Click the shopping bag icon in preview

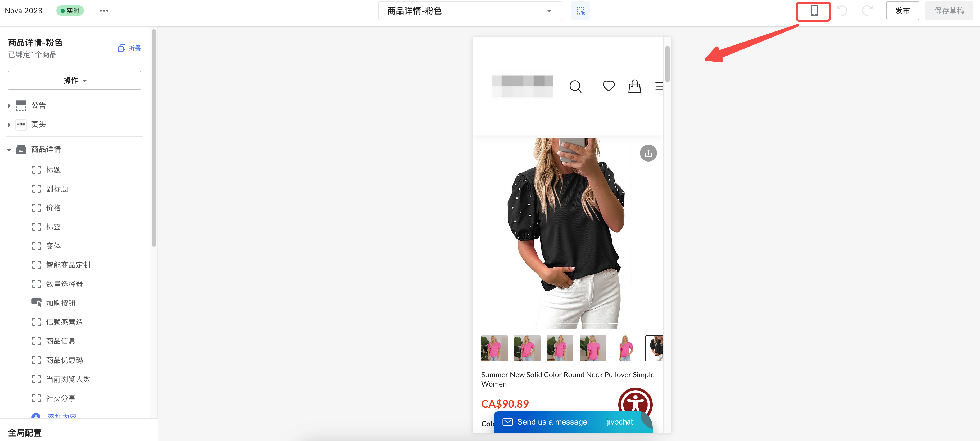point(634,86)
